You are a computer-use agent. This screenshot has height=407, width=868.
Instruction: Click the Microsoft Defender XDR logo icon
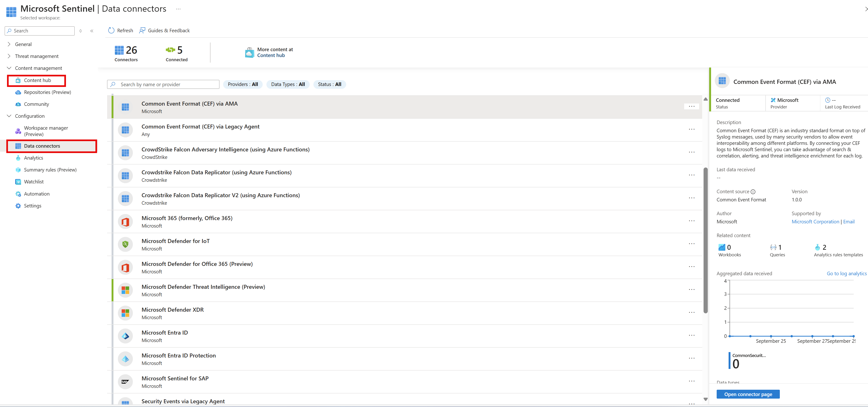point(125,313)
